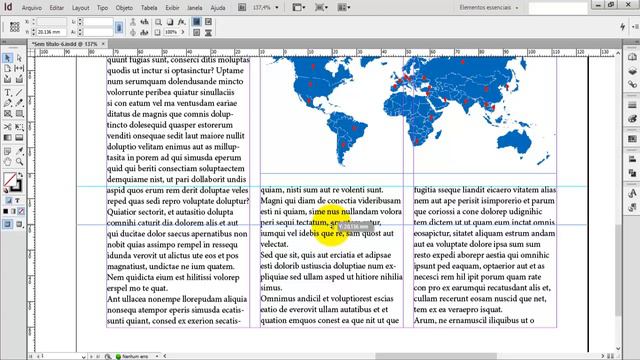The image size is (640, 360).
Task: Click the Quick Apply lightning icon
Action: point(622,27)
